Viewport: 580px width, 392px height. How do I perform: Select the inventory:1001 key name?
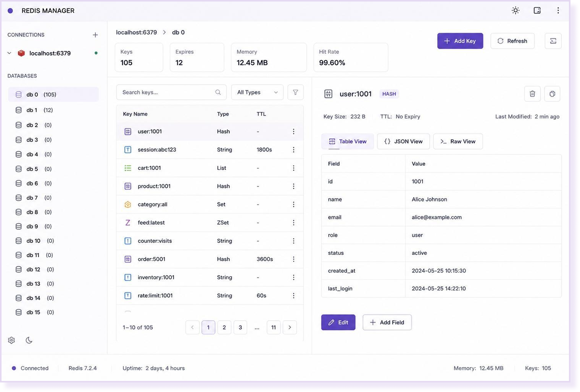pyautogui.click(x=156, y=277)
